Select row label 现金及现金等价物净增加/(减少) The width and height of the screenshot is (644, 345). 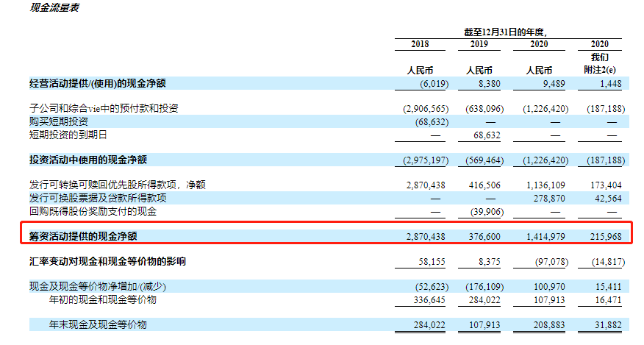pos(98,286)
